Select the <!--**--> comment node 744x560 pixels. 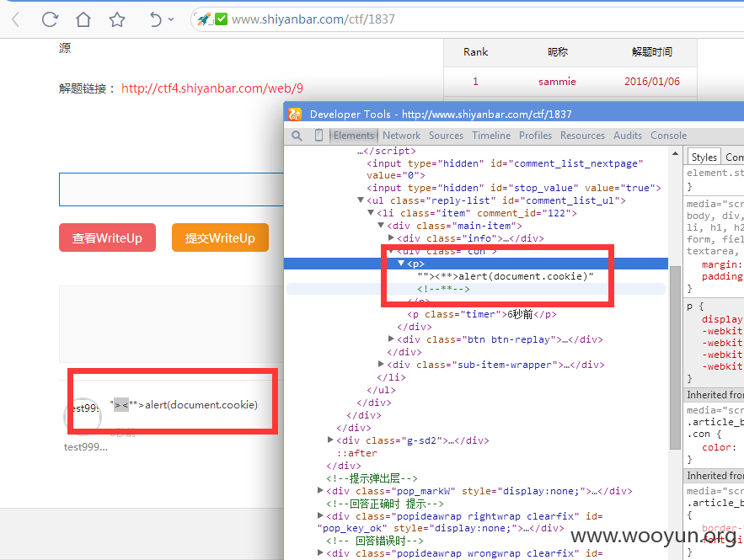[444, 289]
